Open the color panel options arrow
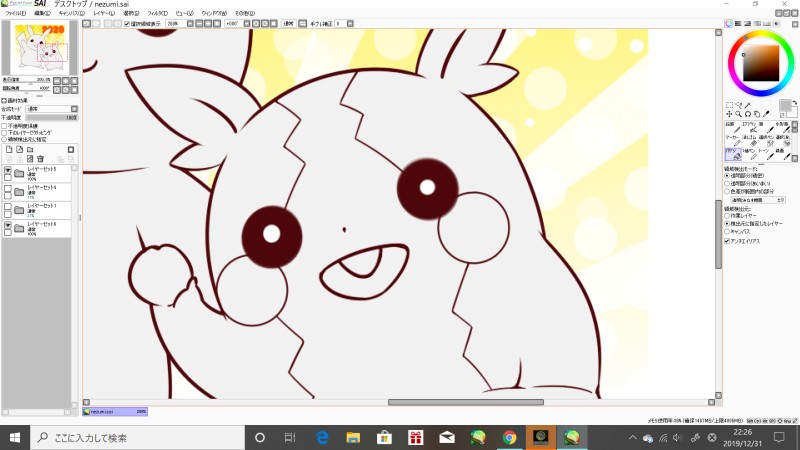Image resolution: width=800 pixels, height=450 pixels. tap(795, 24)
